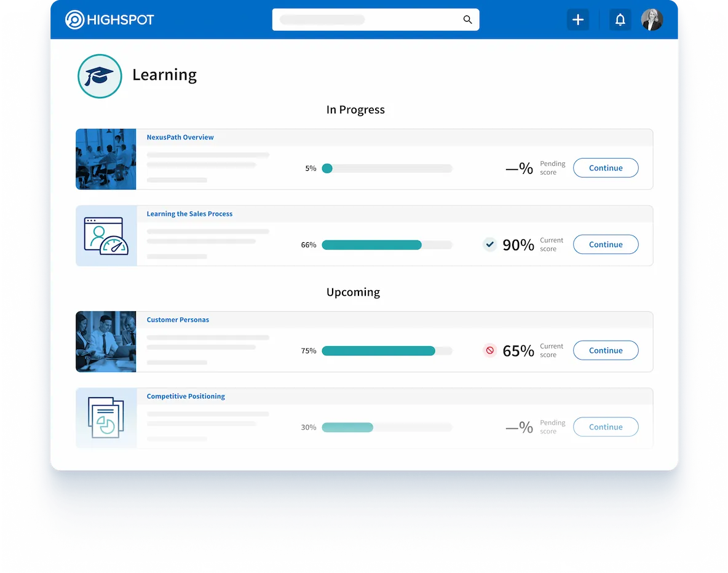The image size is (728, 573).
Task: Continue the Learning the Sales Process course
Action: point(606,244)
